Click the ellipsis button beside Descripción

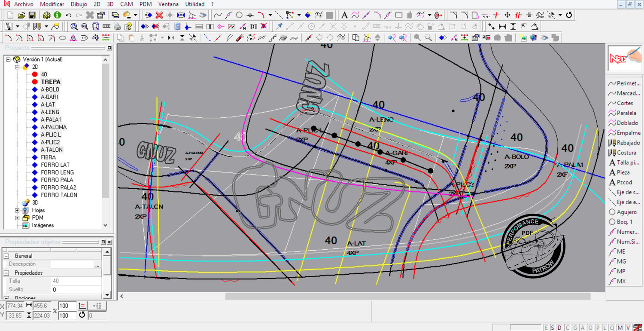(x=97, y=264)
